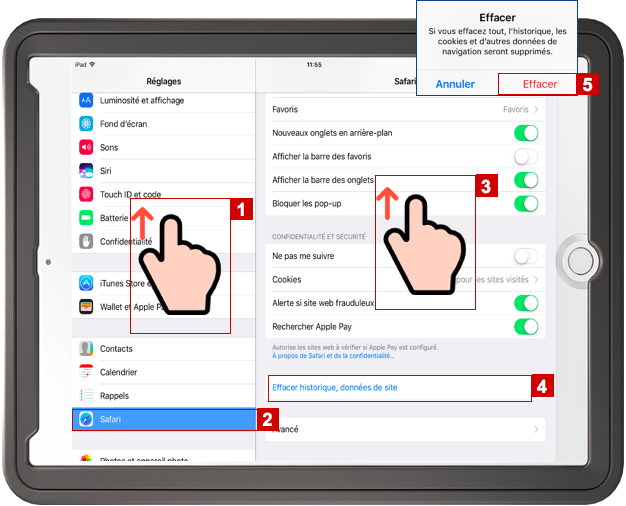Open Luminosité et affichage settings
The width and height of the screenshot is (626, 506).
pyautogui.click(x=164, y=100)
